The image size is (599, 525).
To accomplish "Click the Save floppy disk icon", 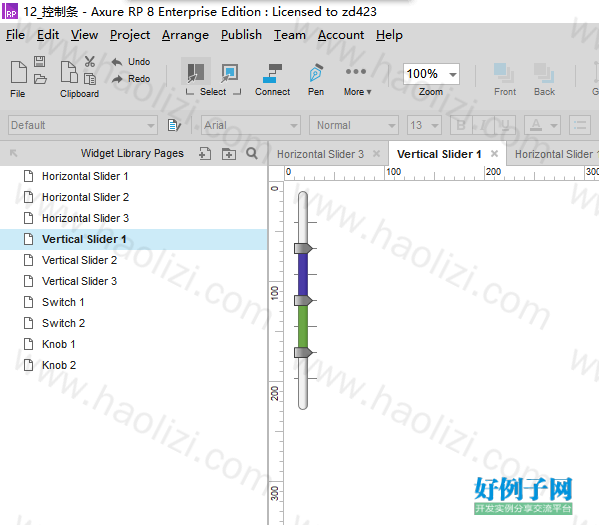I will 39,62.
